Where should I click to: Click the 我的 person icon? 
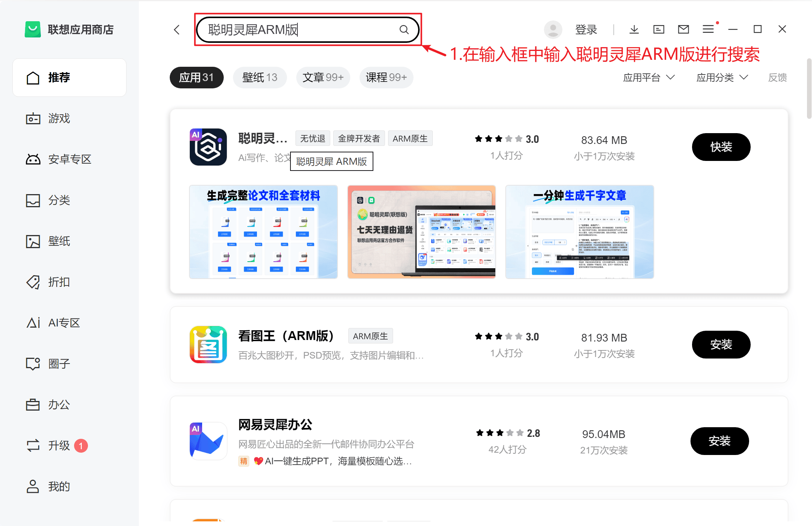[33, 487]
